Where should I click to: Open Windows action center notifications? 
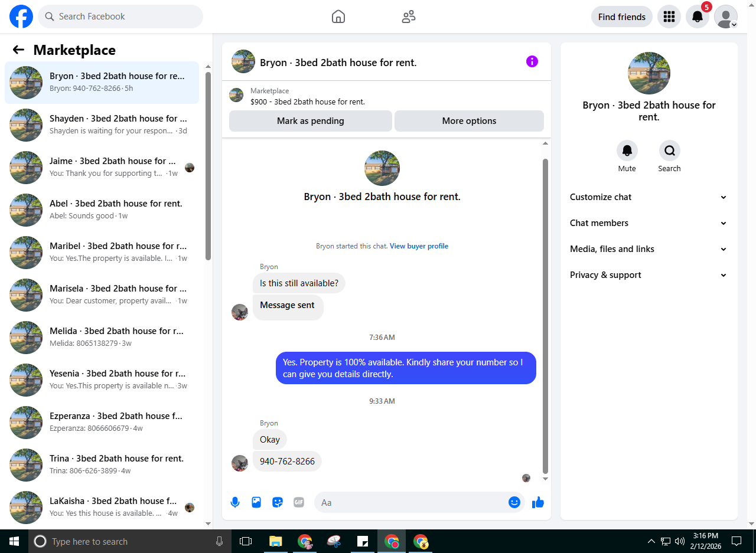point(737,541)
